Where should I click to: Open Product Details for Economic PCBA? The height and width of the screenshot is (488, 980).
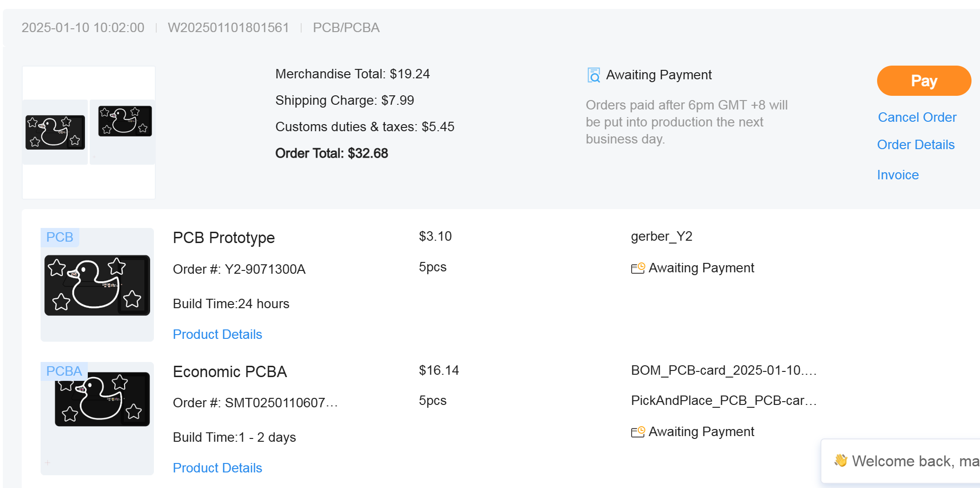tap(217, 468)
